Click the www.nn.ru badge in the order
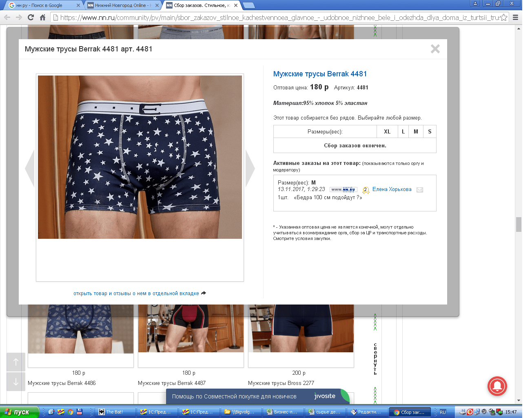Image resolution: width=532 pixels, height=418 pixels. click(344, 189)
